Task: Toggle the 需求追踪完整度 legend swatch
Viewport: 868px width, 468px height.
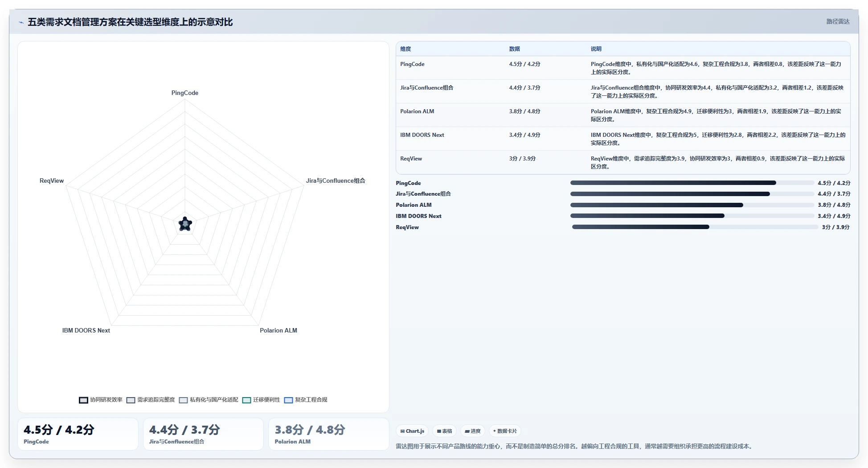Action: [131, 400]
